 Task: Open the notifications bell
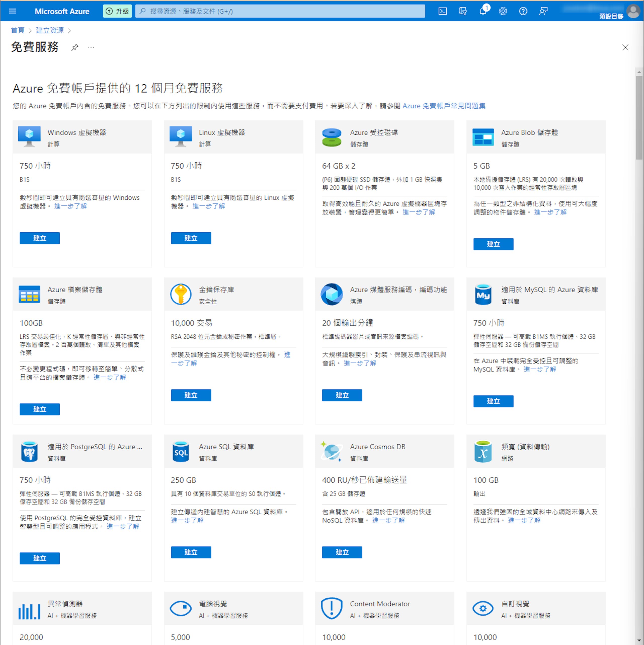click(483, 11)
